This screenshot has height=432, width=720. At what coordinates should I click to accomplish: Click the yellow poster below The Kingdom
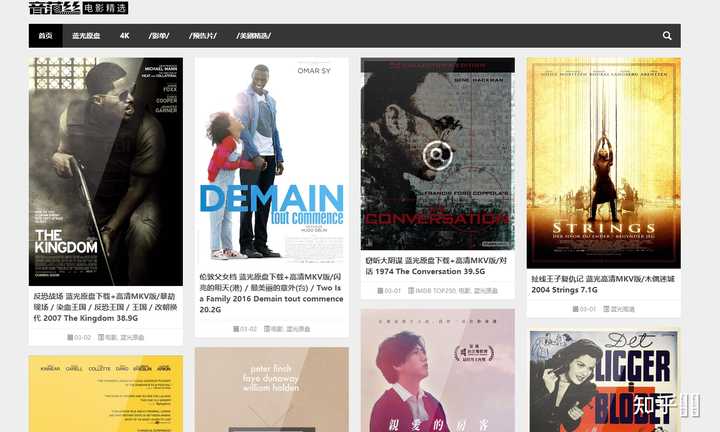click(x=106, y=393)
